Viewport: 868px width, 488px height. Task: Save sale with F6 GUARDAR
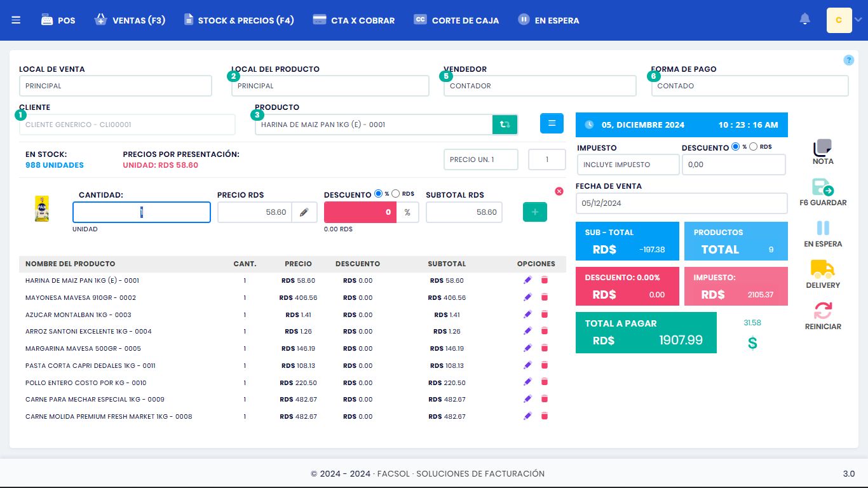coord(823,193)
